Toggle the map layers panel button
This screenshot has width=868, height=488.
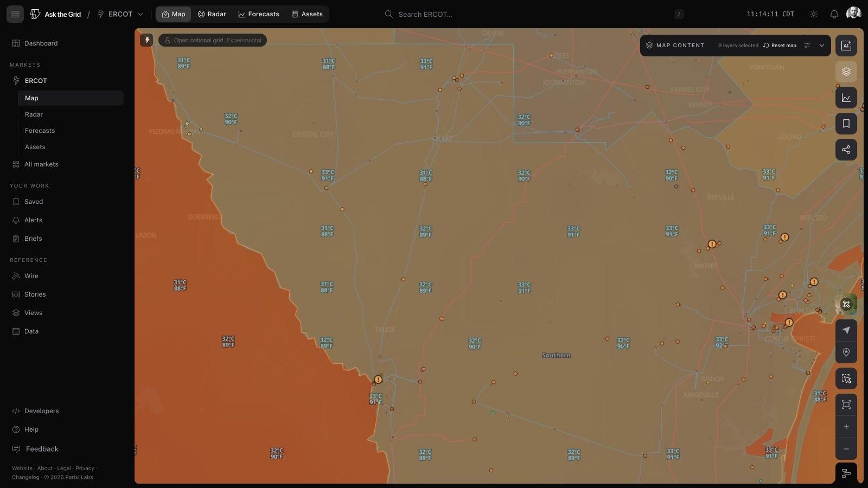click(x=846, y=72)
